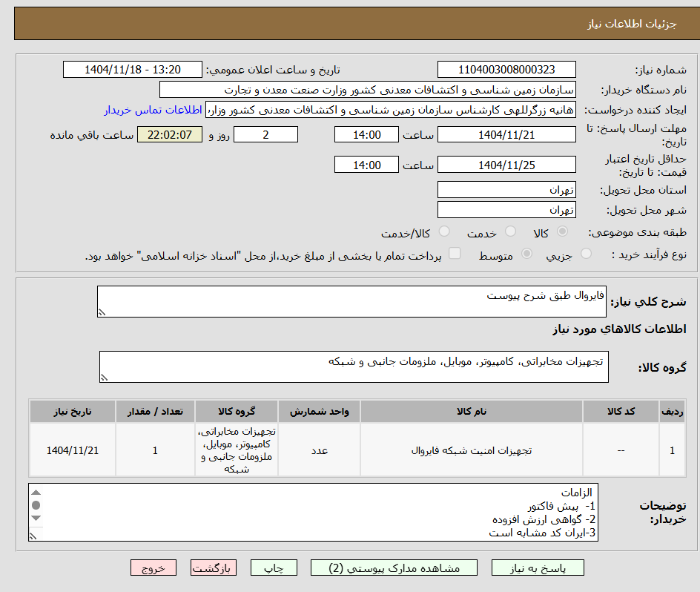The width and height of the screenshot is (700, 592).
Task: Click the تعداد / مقدار column header
Action: pyautogui.click(x=156, y=412)
